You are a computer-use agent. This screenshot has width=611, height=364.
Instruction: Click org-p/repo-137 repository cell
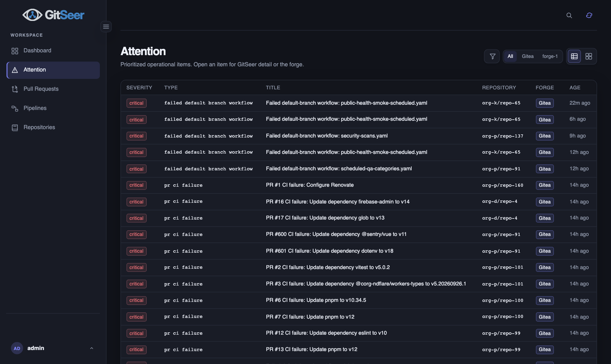click(x=503, y=136)
